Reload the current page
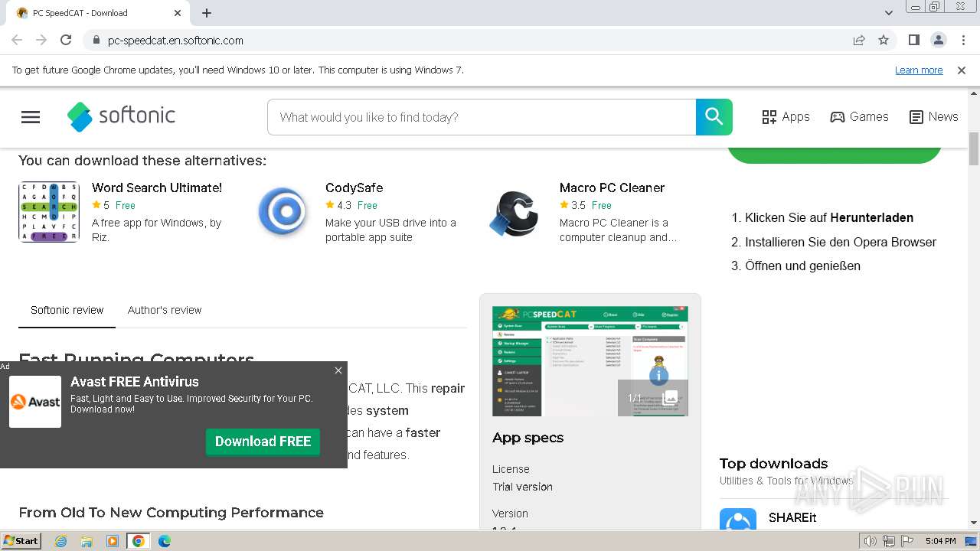The width and height of the screenshot is (980, 551). point(66,40)
